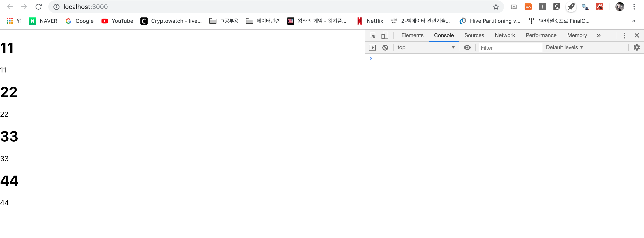Bookmark this page with star
The height and width of the screenshot is (238, 644).
point(496,7)
